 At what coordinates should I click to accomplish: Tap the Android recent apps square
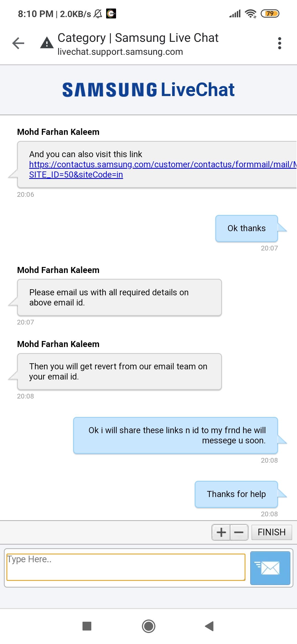[87, 626]
